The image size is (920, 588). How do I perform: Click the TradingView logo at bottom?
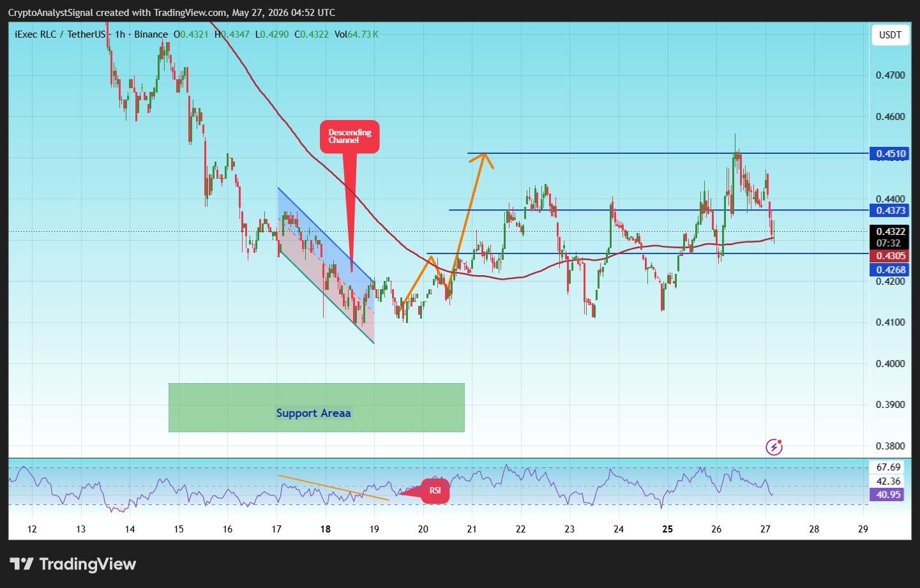73,564
